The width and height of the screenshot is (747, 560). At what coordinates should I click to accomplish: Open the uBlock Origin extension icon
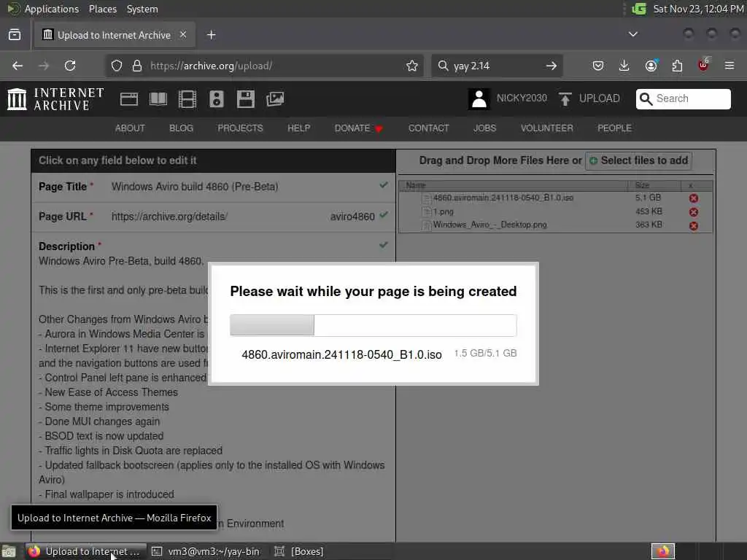pos(704,65)
